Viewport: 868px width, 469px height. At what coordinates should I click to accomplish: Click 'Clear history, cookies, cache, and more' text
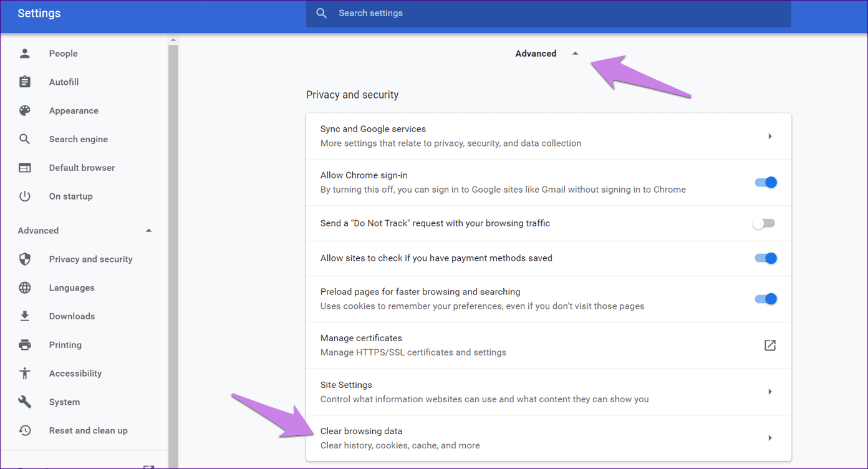click(x=400, y=445)
